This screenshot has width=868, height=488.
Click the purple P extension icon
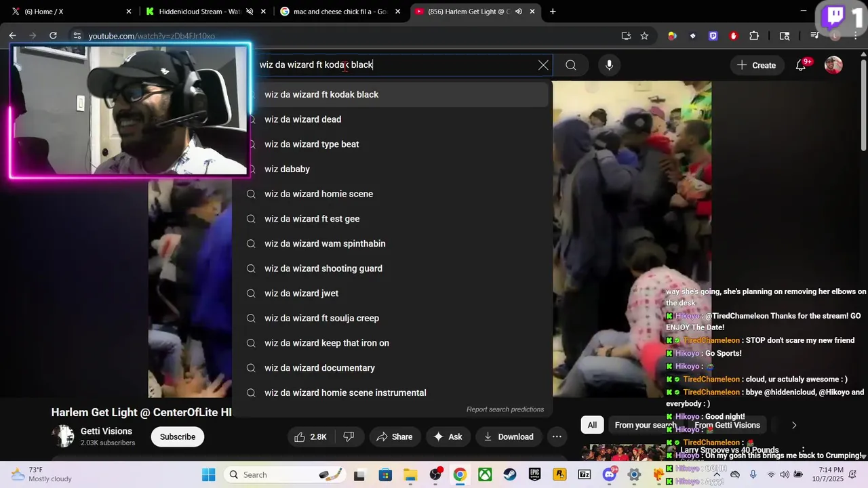coord(713,36)
